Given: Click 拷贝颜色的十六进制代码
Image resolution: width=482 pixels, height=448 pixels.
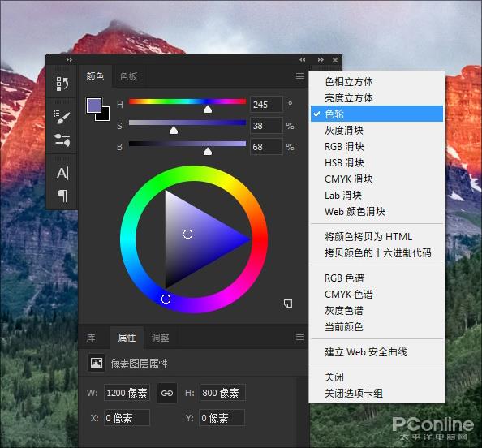Looking at the screenshot, I should click(x=377, y=252).
